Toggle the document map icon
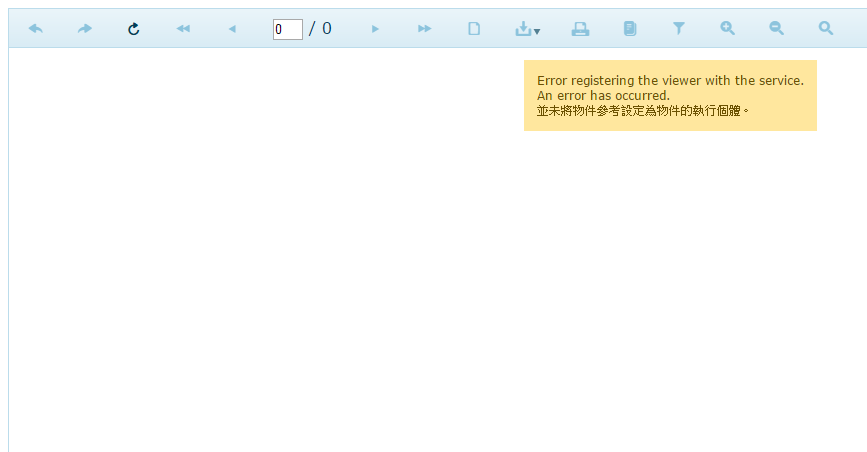The height and width of the screenshot is (452, 867). coord(630,29)
